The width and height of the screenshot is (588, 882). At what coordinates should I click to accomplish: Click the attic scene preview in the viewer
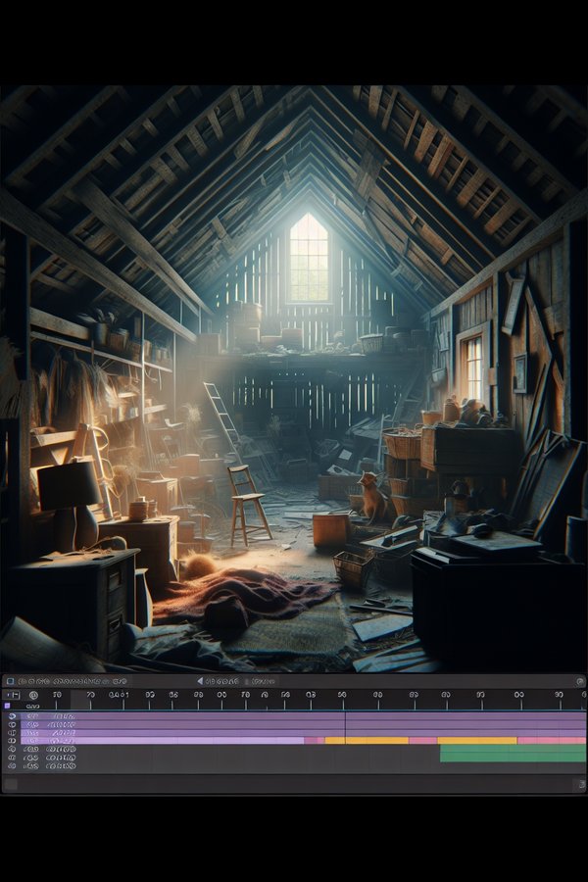click(294, 378)
